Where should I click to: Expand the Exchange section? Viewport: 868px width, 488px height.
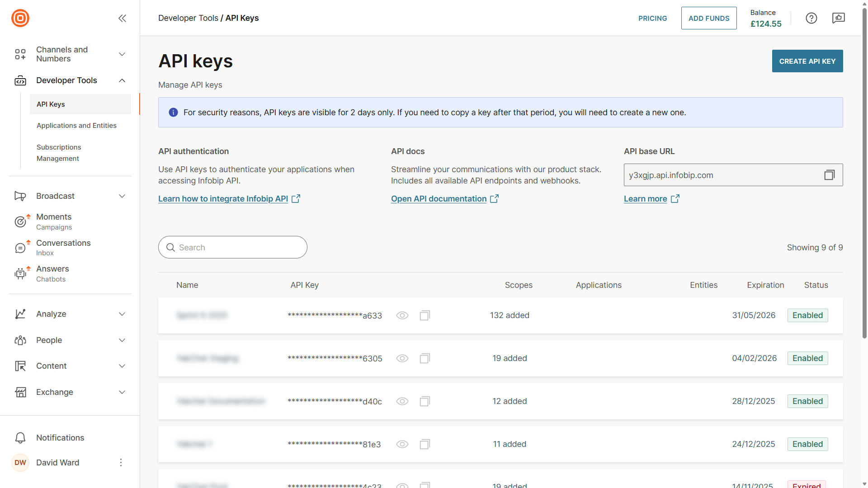[x=122, y=392]
